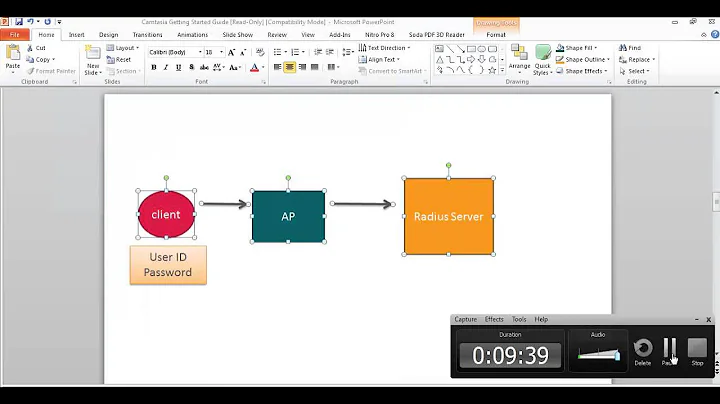Expand the Layout dropdown
The height and width of the screenshot is (404, 720).
pyautogui.click(x=123, y=48)
